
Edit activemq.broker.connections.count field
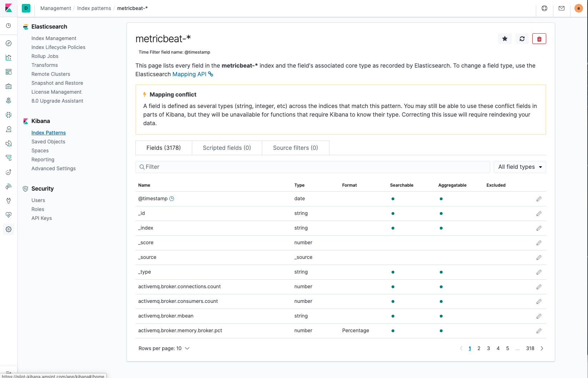click(539, 287)
